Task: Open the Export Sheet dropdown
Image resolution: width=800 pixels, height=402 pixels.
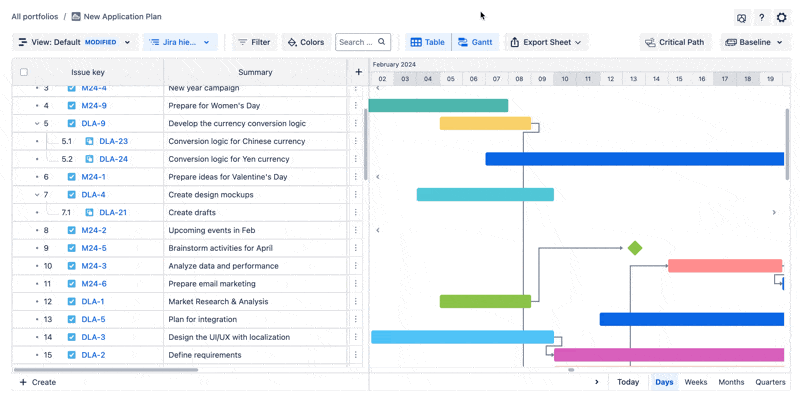Action: 544,42
